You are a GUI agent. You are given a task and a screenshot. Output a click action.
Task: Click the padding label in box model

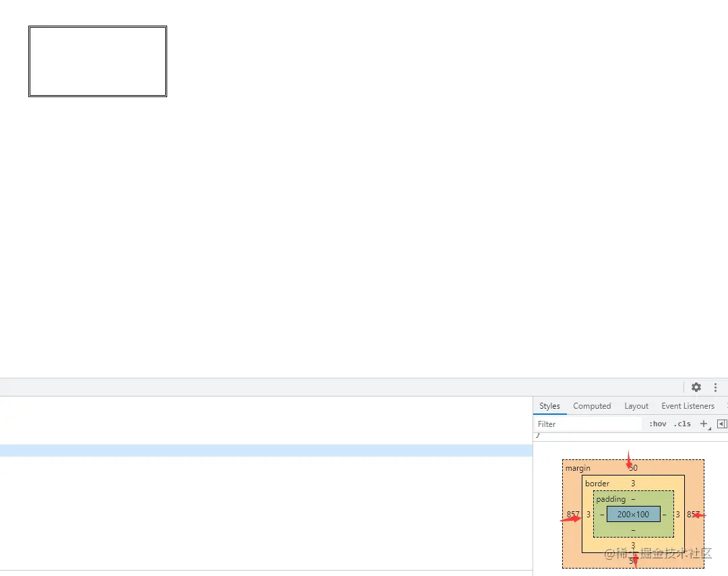(x=611, y=499)
